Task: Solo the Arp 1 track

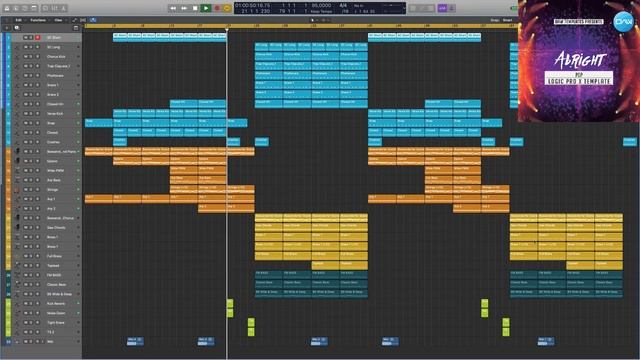Action: tap(31, 199)
